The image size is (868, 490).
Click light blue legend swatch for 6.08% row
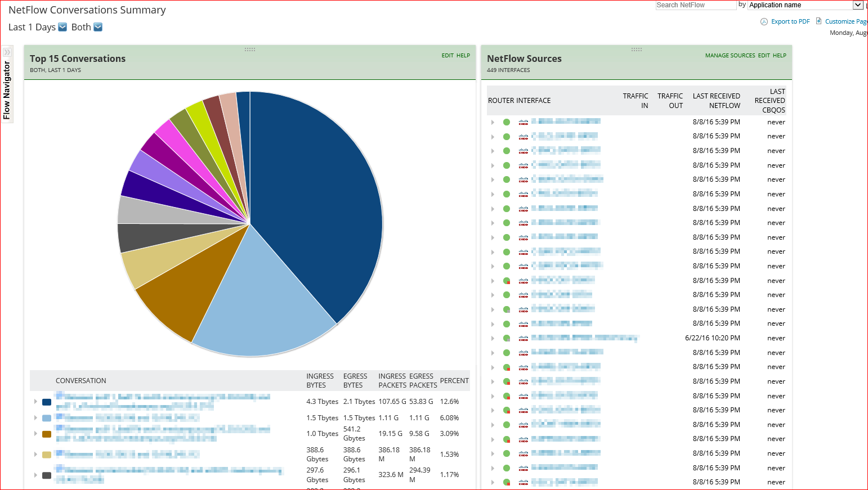tap(47, 418)
